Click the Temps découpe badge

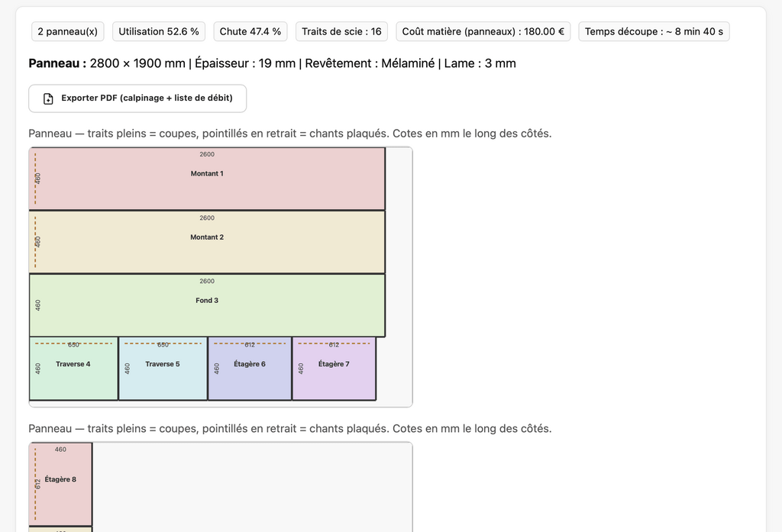coord(654,31)
